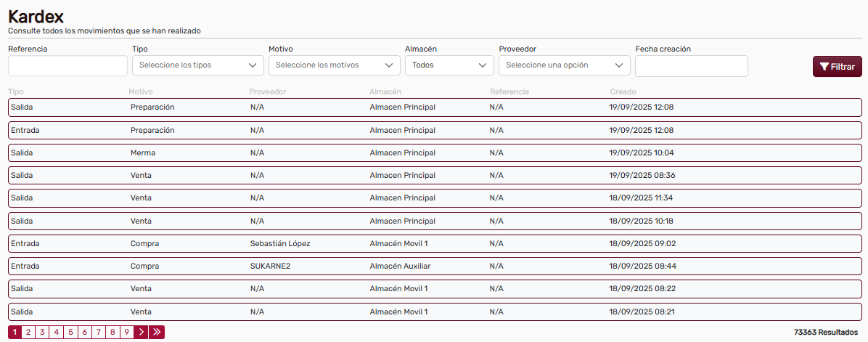Click the Filtrar button
Image resolution: width=868 pixels, height=342 pixels.
click(x=837, y=66)
